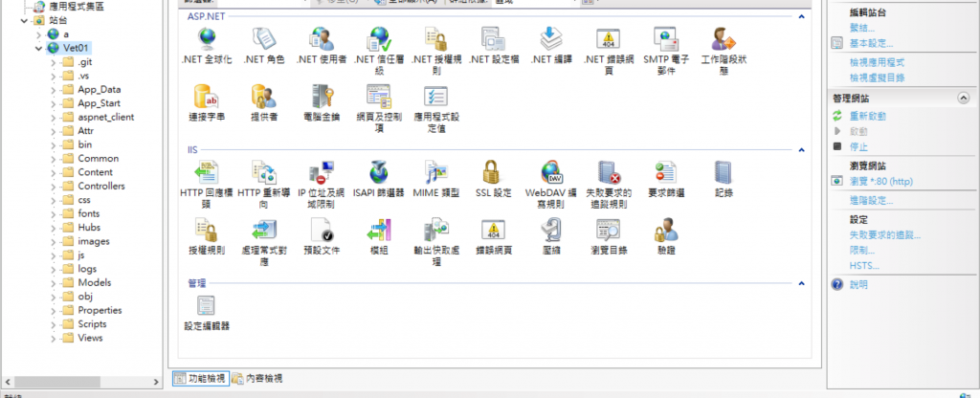
Task: Click 繫結... link
Action: point(862,28)
